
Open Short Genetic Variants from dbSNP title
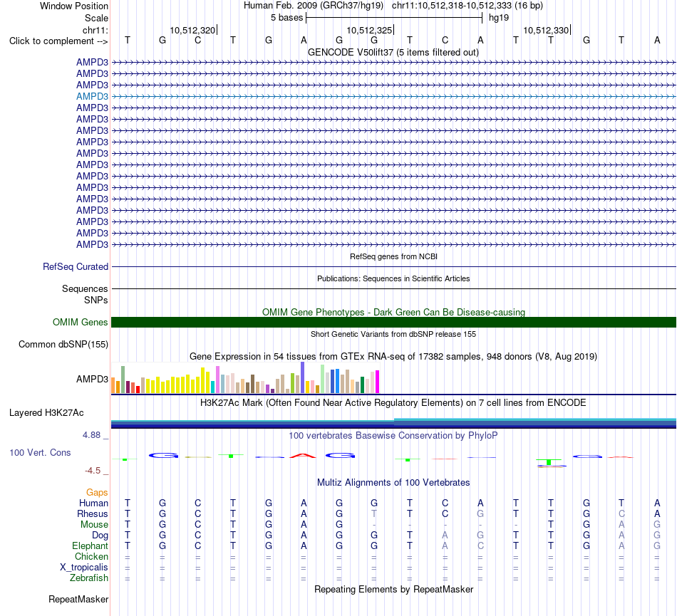tap(393, 334)
